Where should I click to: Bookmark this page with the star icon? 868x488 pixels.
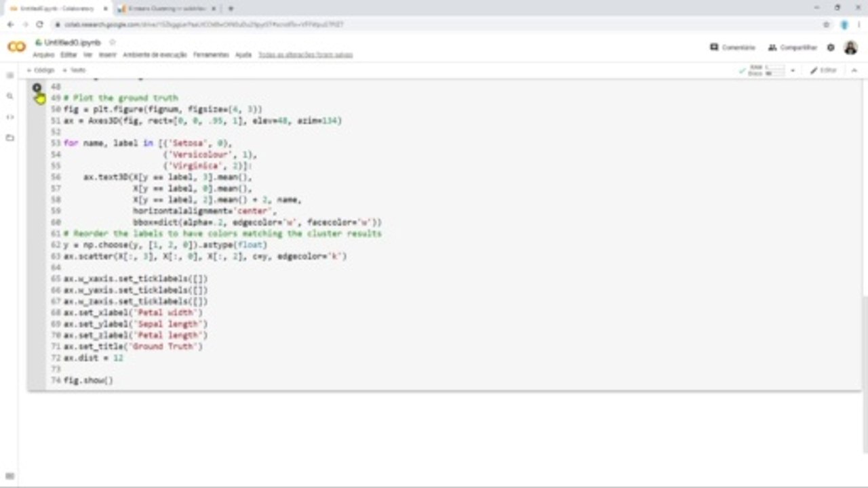[826, 24]
